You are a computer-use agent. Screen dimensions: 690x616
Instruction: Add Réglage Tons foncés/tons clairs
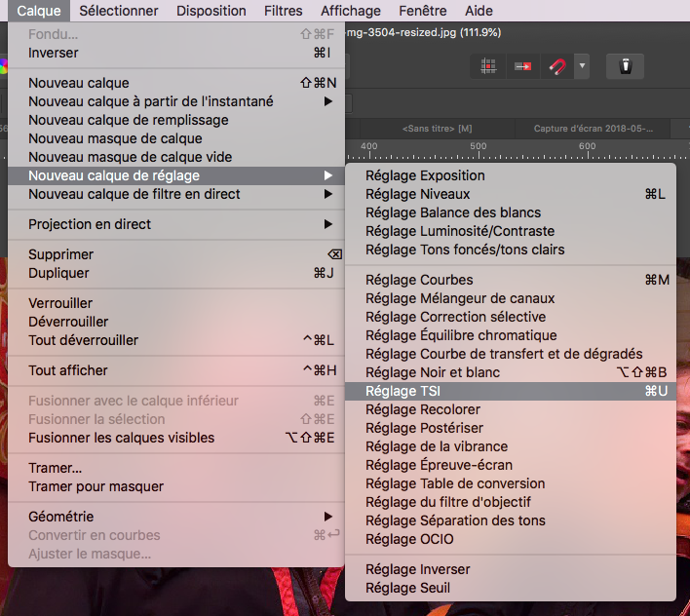pyautogui.click(x=511, y=250)
